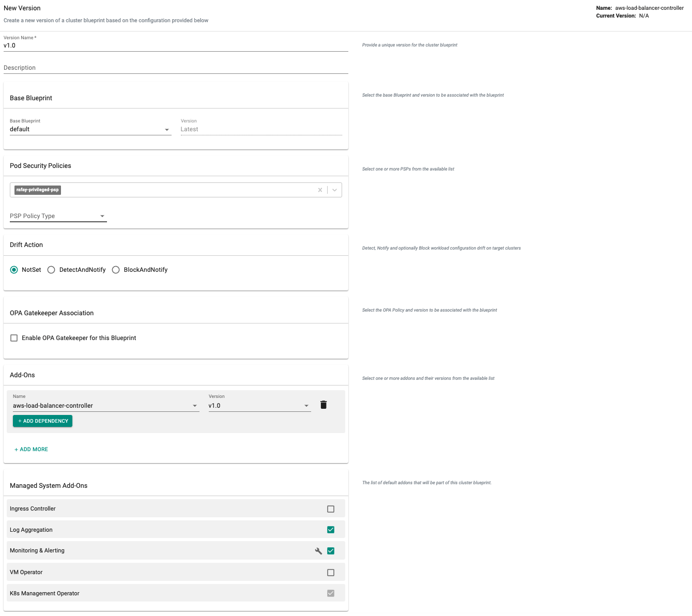This screenshot has width=692, height=616.
Task: Click the Pod Security Policies multi-select box
Action: click(176, 190)
